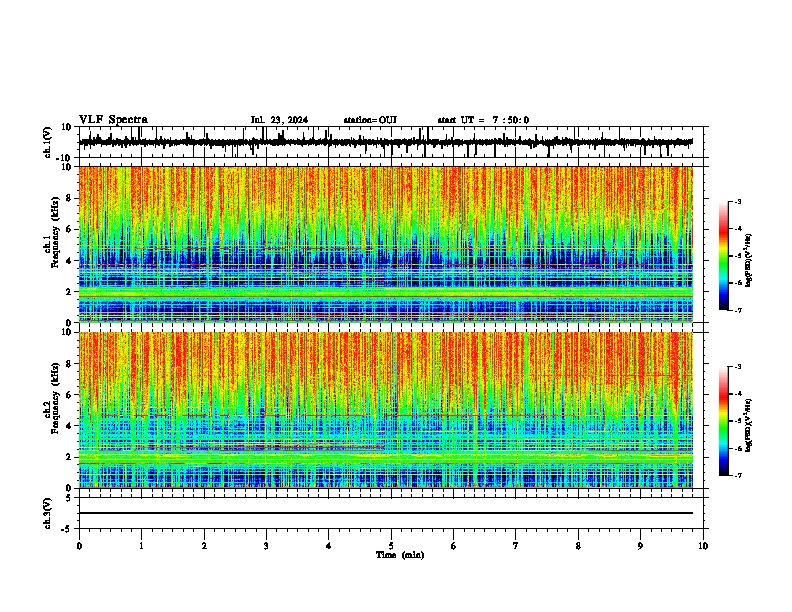
Task: Click the ch.3 flat voltage trace line
Action: pyautogui.click(x=386, y=513)
